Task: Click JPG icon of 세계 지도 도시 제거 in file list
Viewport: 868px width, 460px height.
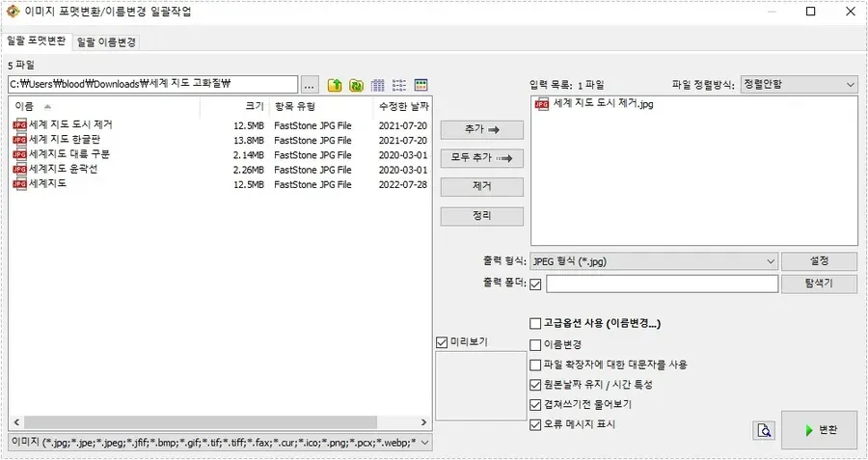Action: click(20, 125)
